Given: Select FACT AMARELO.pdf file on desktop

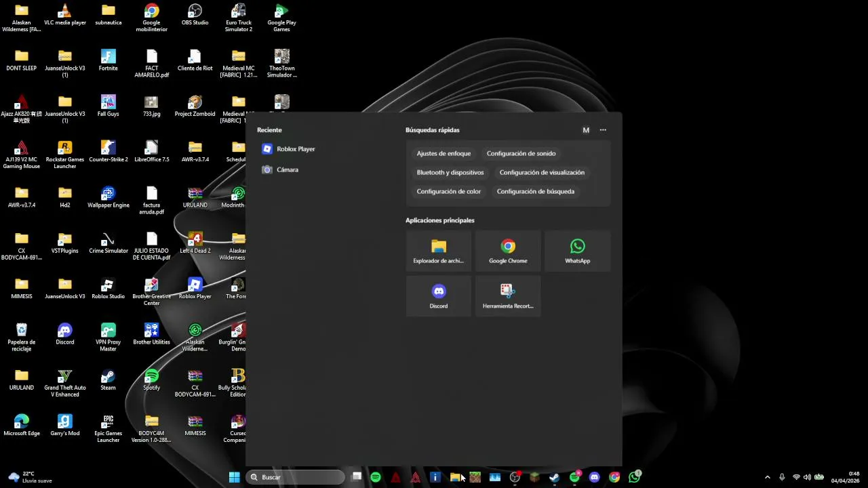Looking at the screenshot, I should click(152, 64).
